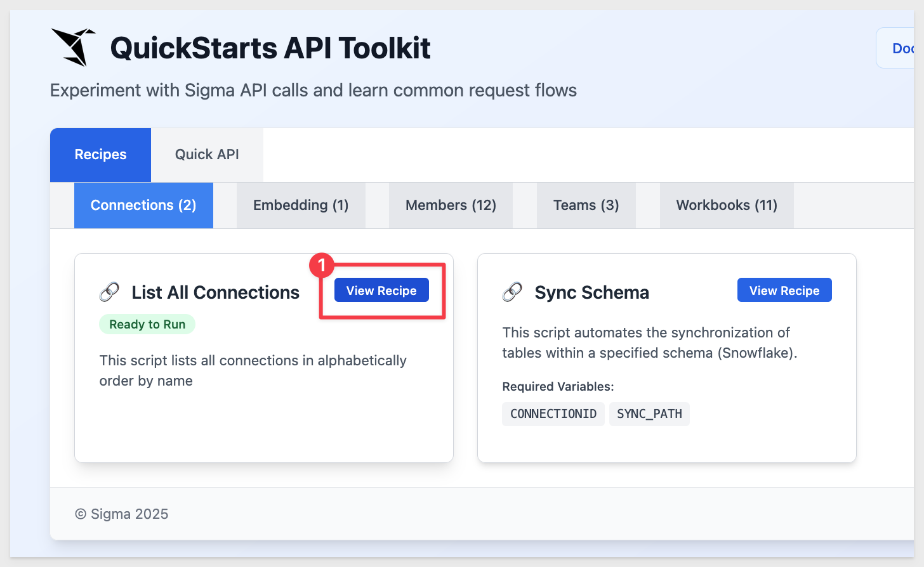This screenshot has width=924, height=567.
Task: Click the link icon beside List All Connections
Action: [x=109, y=292]
